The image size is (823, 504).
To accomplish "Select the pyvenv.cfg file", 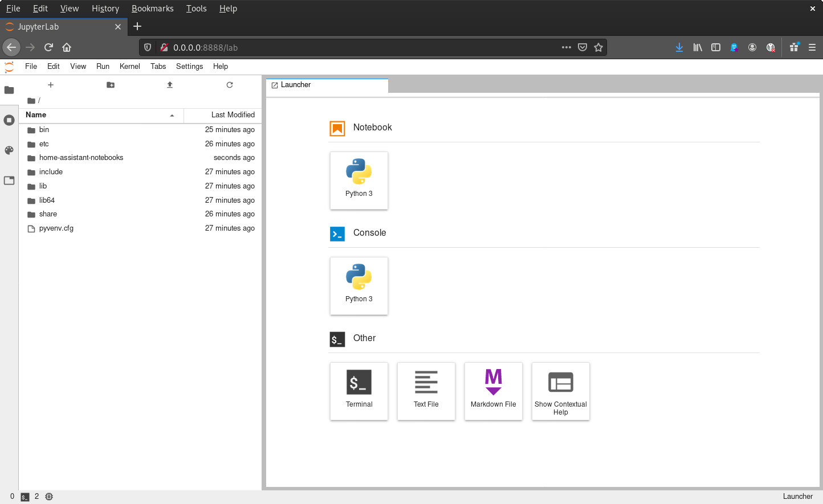I will 140,228.
